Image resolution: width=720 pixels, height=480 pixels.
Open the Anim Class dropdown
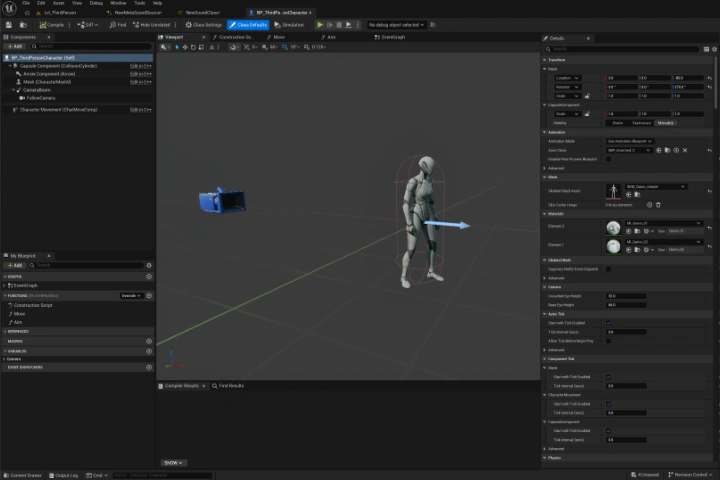tap(629, 150)
